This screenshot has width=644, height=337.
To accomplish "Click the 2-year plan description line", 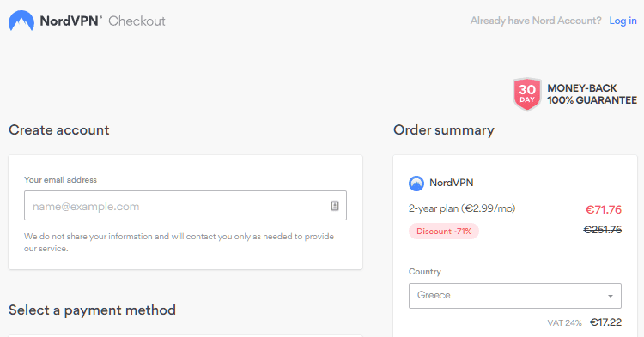I will [462, 208].
